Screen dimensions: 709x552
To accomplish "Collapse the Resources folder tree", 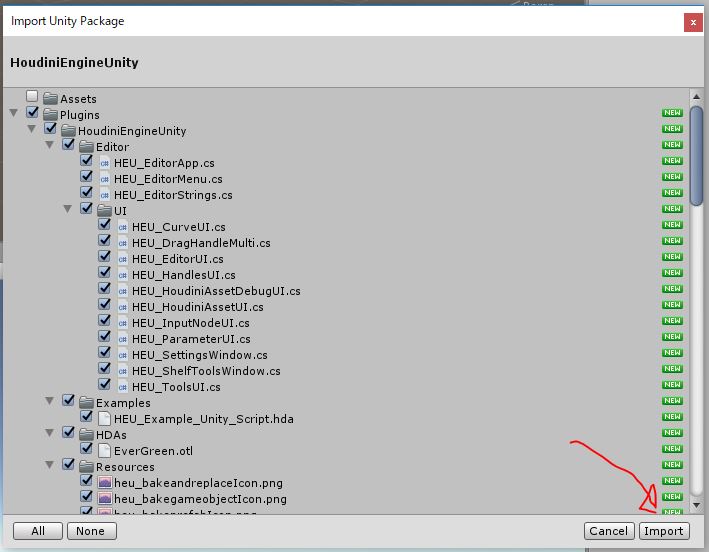I will [50, 465].
